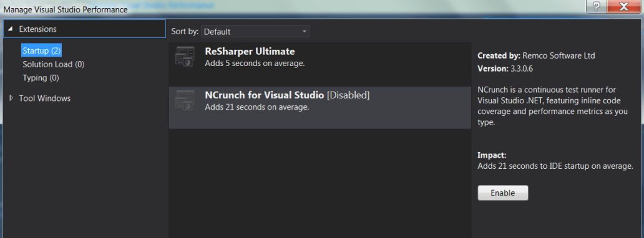Select the ReSharper Ultimate row title
This screenshot has width=644, height=238.
tap(250, 51)
